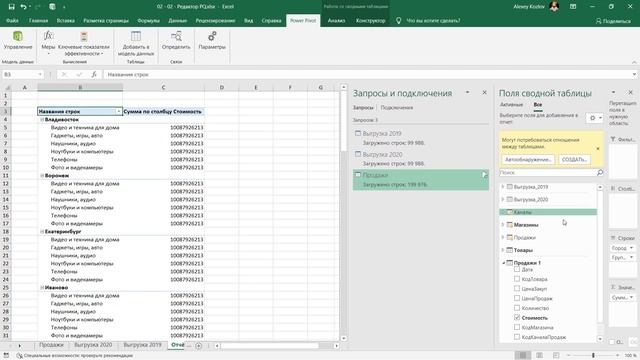The height and width of the screenshot is (360, 640).
Task: Click the Выгрузка 2019 query icon
Action: pos(358,133)
